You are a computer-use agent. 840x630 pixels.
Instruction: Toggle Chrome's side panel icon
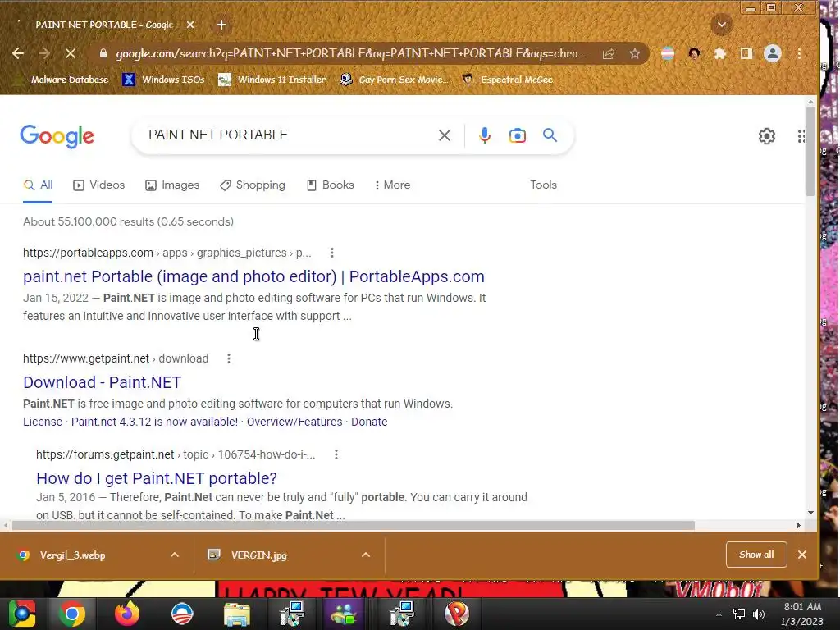[x=746, y=53]
